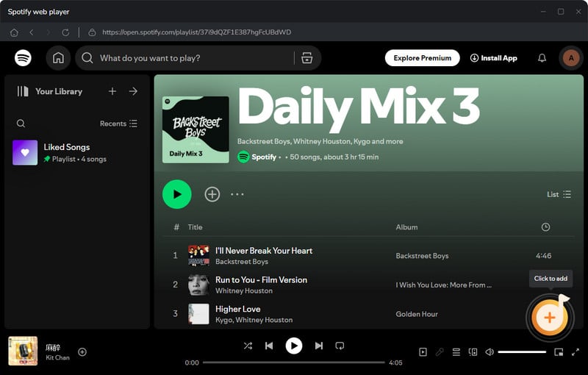The height and width of the screenshot is (375, 588).
Task: Adjust the volume slider
Action: pos(522,352)
